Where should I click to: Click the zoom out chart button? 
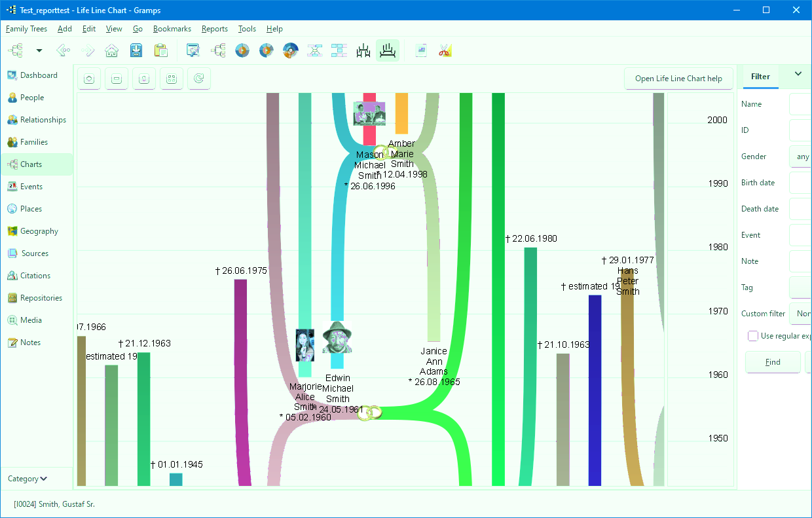[117, 79]
